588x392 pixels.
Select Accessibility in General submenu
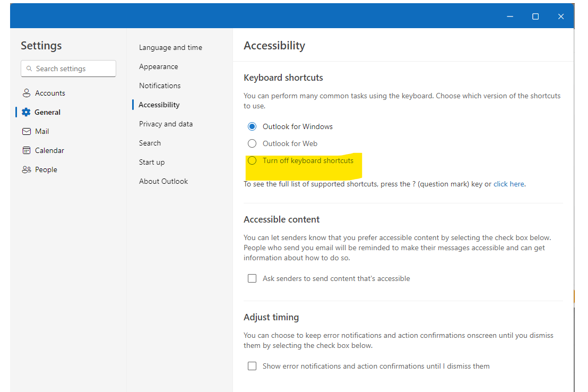click(159, 105)
